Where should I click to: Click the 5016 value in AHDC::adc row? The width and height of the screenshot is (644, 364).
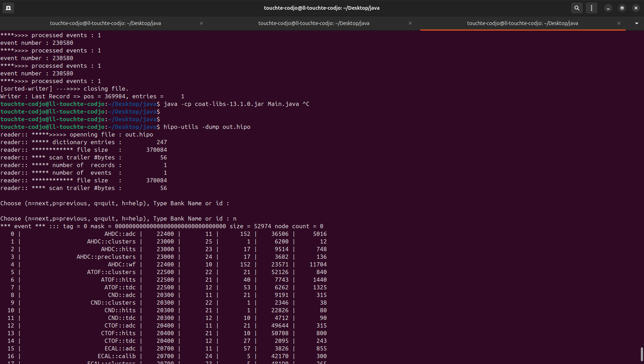point(320,234)
